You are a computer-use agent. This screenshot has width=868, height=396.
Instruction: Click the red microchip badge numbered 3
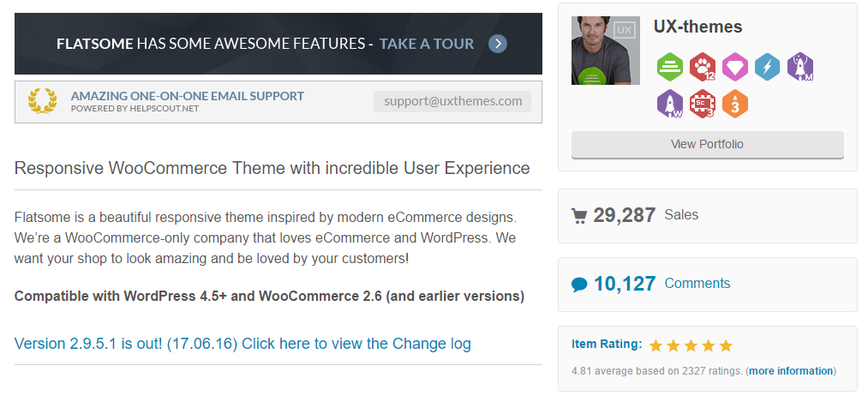coord(703,104)
